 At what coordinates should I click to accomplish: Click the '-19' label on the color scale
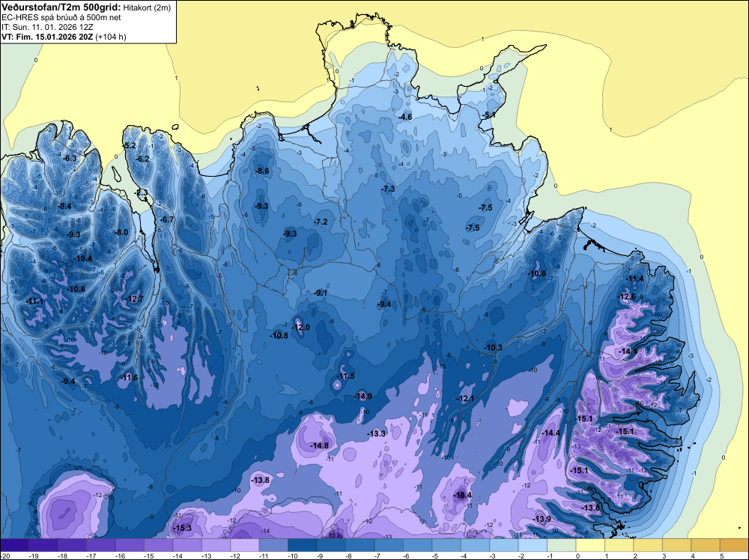click(34, 556)
